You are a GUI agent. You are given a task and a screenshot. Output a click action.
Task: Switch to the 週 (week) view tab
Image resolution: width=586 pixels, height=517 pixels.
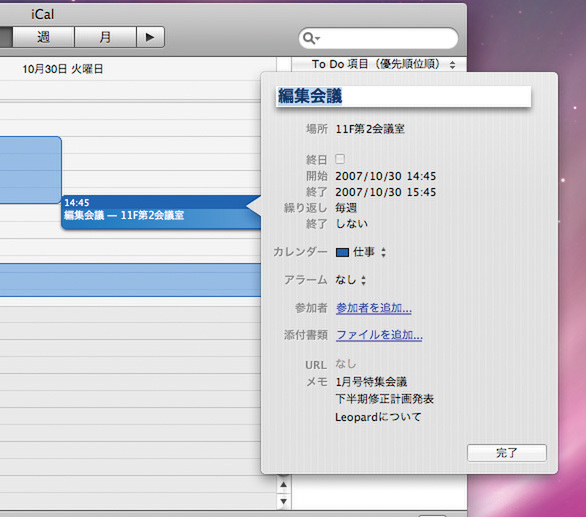click(x=43, y=37)
